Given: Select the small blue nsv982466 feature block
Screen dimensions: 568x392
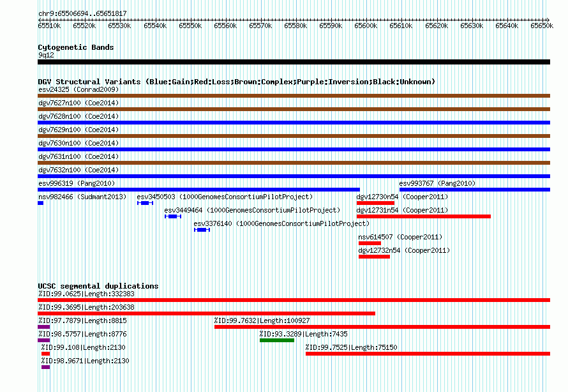Looking at the screenshot, I should click(x=41, y=203).
